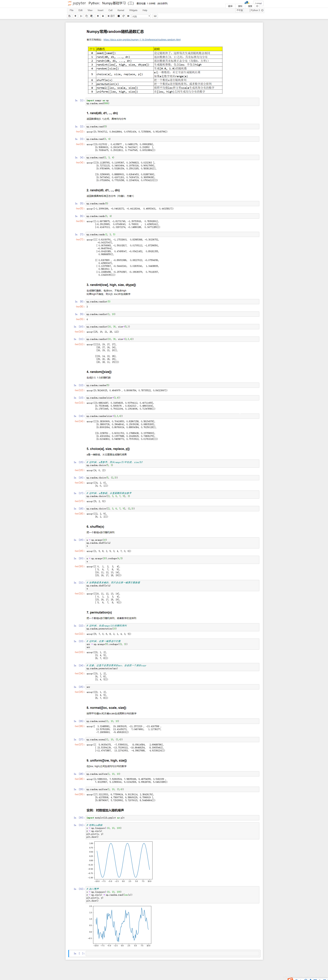328x980 pixels.
Task: Click the clean sine wave plot output
Action: tap(121, 862)
